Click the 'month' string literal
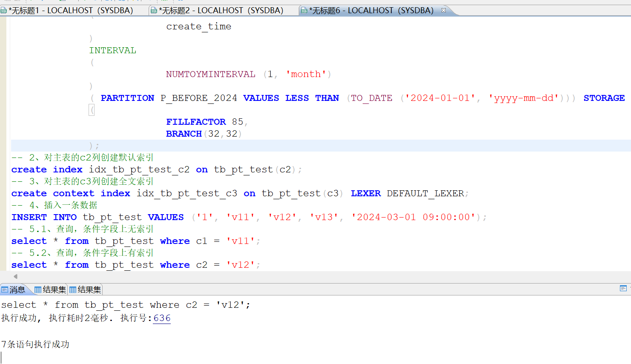The image size is (631, 364). pos(306,74)
